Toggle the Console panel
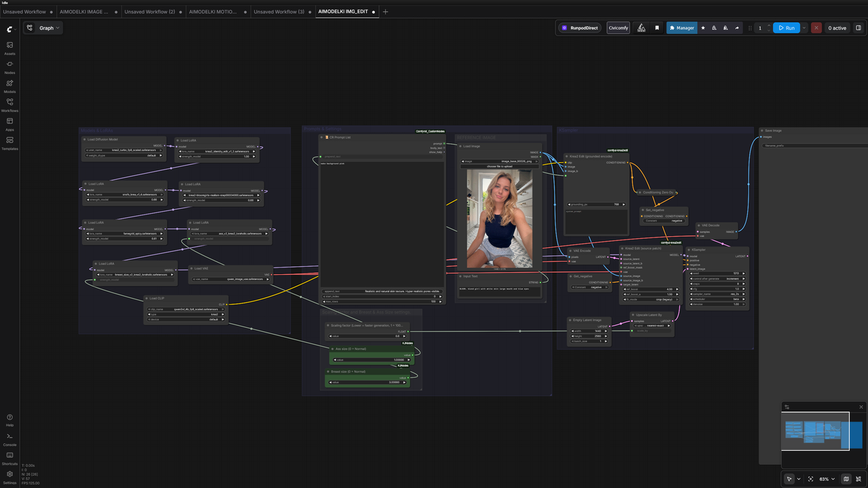 tap(9, 438)
